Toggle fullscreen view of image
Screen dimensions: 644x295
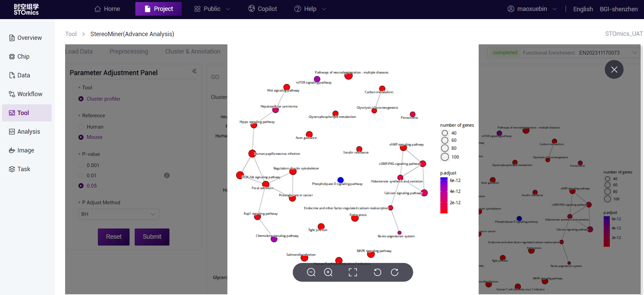click(353, 272)
